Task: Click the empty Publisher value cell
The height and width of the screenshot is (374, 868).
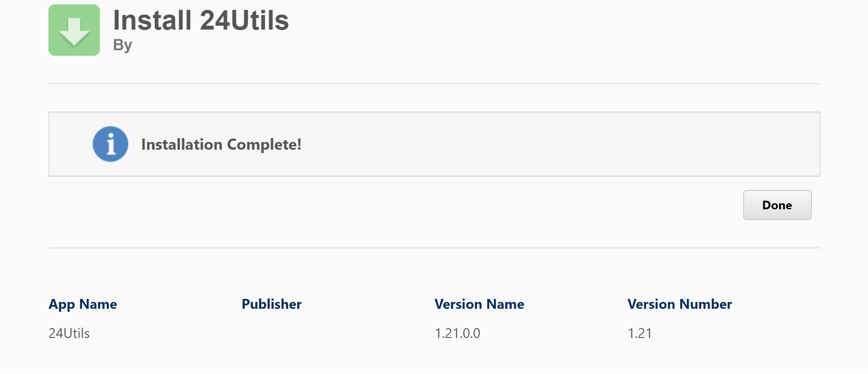Action: tap(271, 333)
